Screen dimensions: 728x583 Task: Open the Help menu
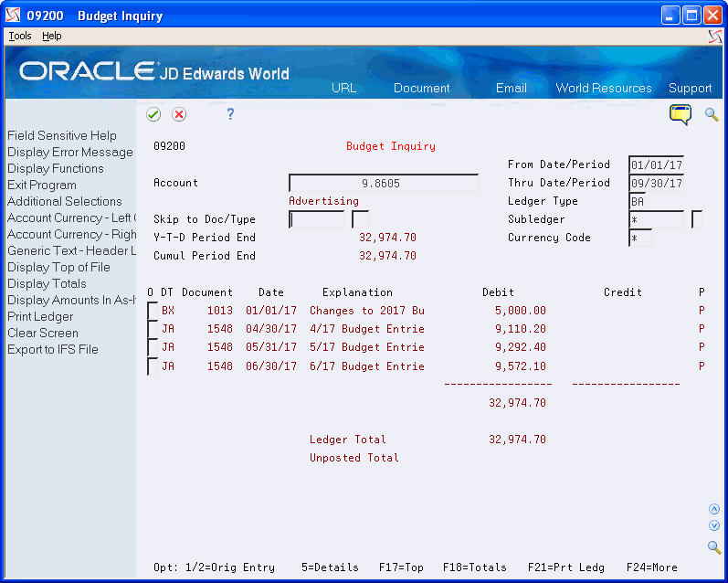51,36
